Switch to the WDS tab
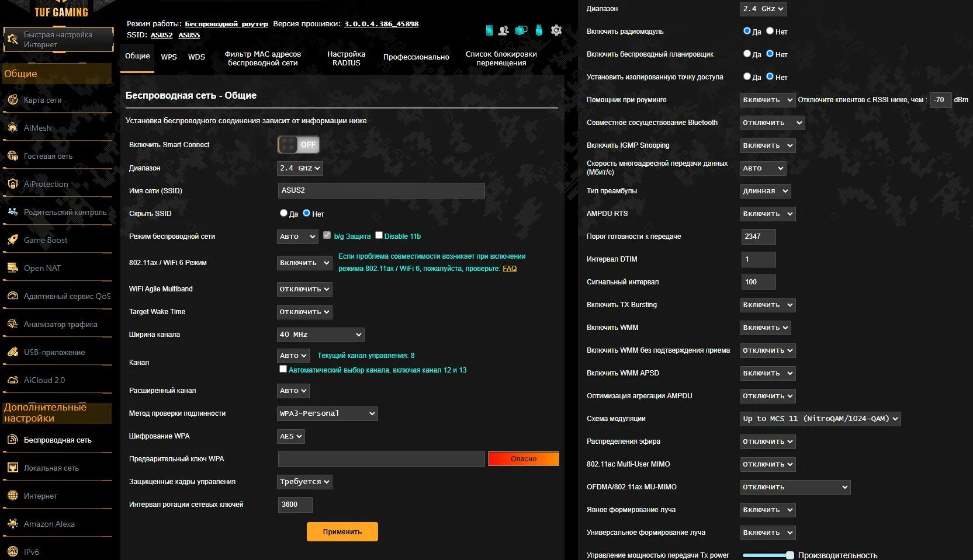Screen dimensions: 973x560 (x=196, y=57)
